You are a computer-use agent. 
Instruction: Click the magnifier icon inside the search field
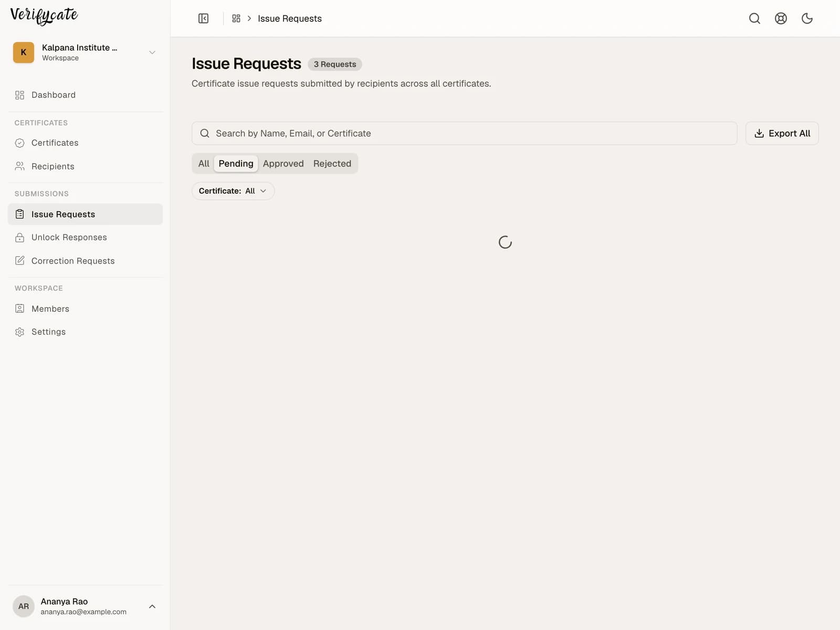(205, 133)
